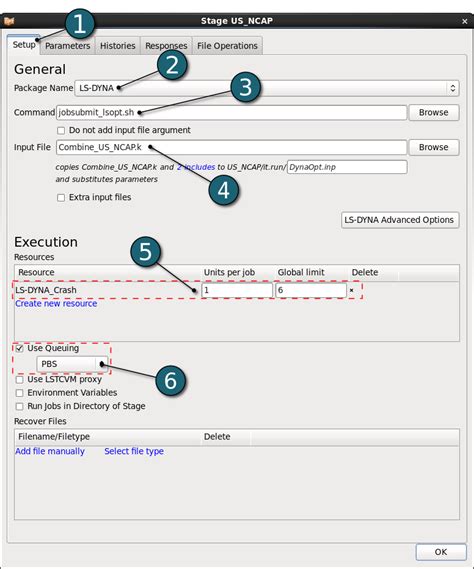Toggle Do not add input file argument
This screenshot has width=474, height=569.
[61, 130]
